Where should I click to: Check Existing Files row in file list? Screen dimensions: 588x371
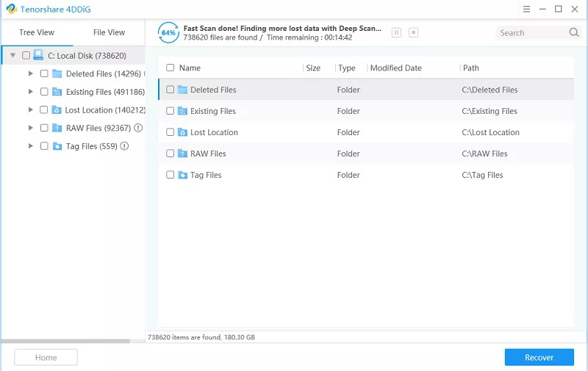click(171, 111)
